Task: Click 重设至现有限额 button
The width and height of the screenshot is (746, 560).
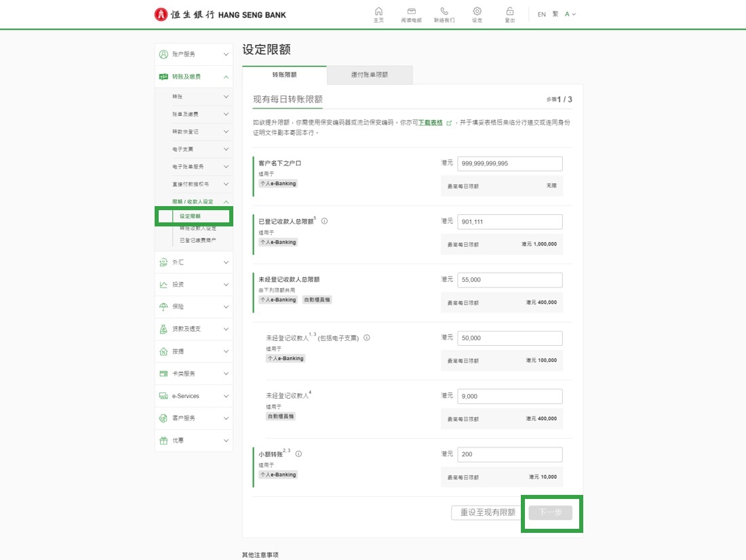Action: (x=488, y=513)
